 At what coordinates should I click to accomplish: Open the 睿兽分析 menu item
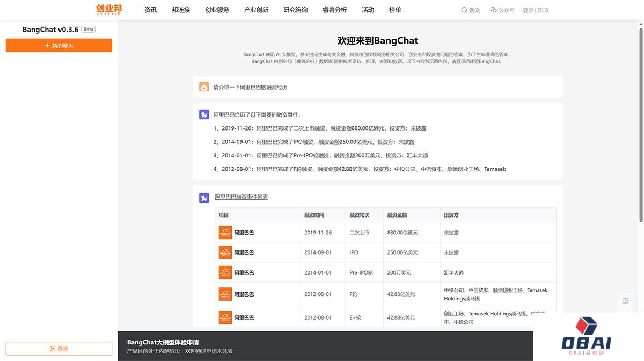tap(335, 10)
